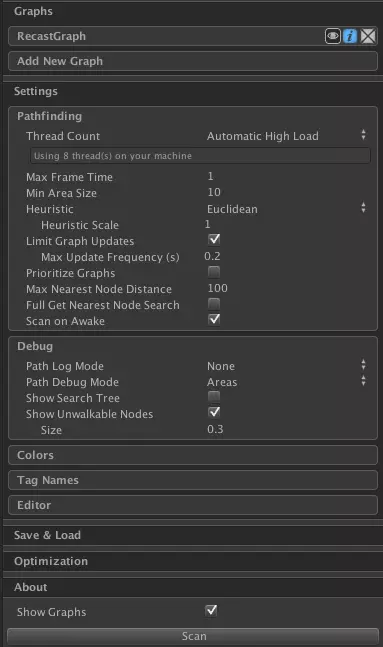Toggle RecastGraph visibility eye icon
Viewport: 383px width, 647px height.
point(333,36)
